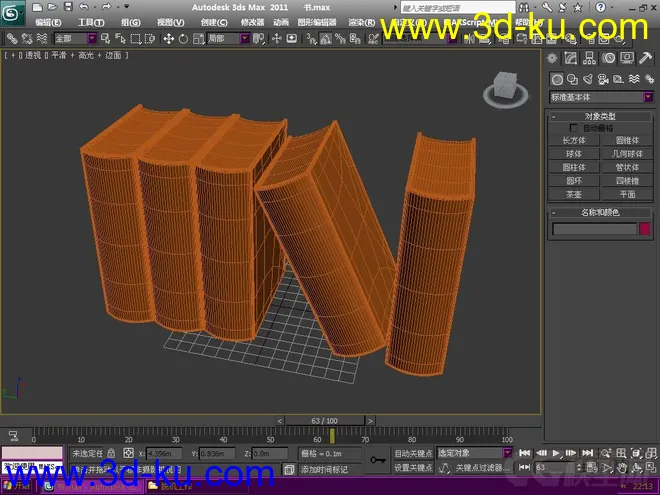This screenshot has height=495, width=660.
Task: Open the Hierarchy panel icon
Action: tap(587, 58)
